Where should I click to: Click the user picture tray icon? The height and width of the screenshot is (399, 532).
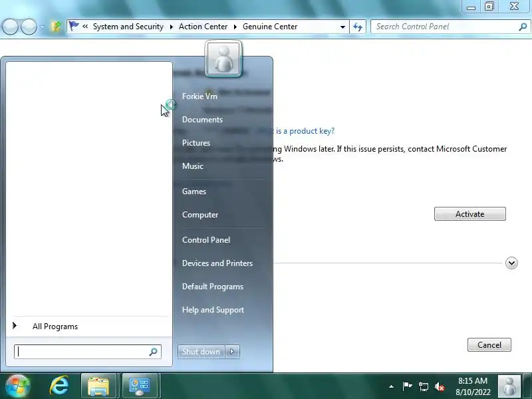coord(509,386)
